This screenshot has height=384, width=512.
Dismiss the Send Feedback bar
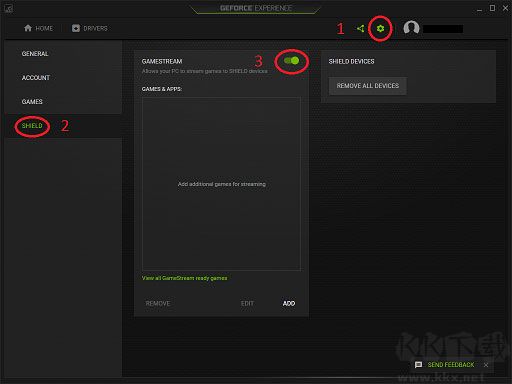tap(486, 365)
